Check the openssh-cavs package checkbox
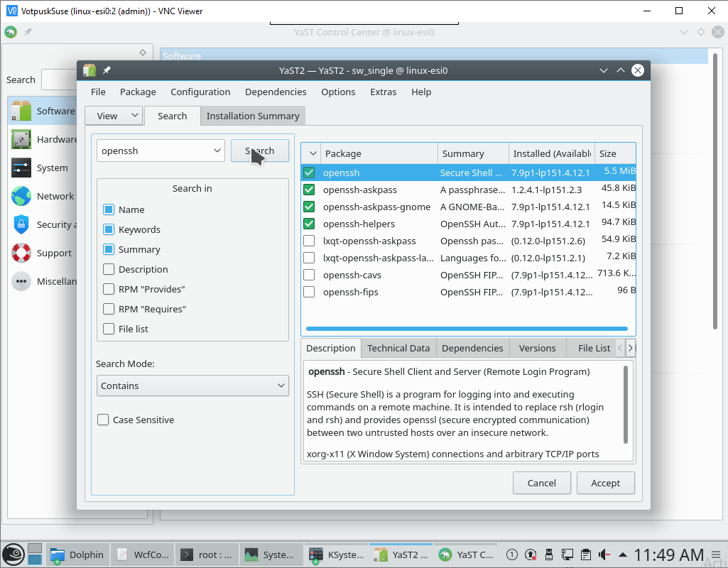The height and width of the screenshot is (568, 728). click(309, 275)
